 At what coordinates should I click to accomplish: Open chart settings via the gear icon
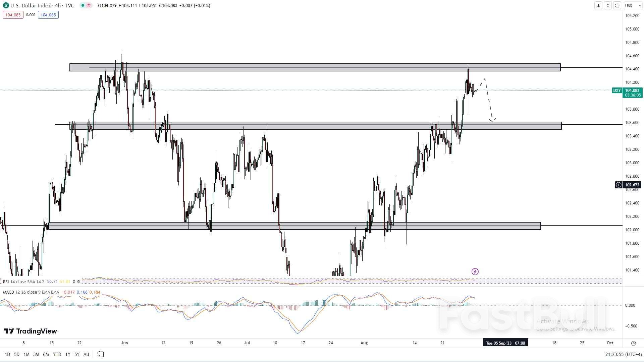634,343
